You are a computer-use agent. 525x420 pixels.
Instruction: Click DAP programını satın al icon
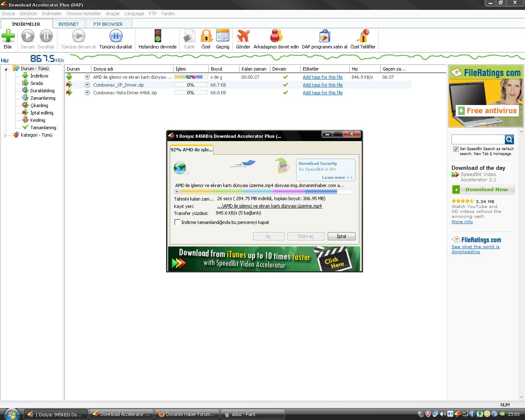tap(324, 36)
